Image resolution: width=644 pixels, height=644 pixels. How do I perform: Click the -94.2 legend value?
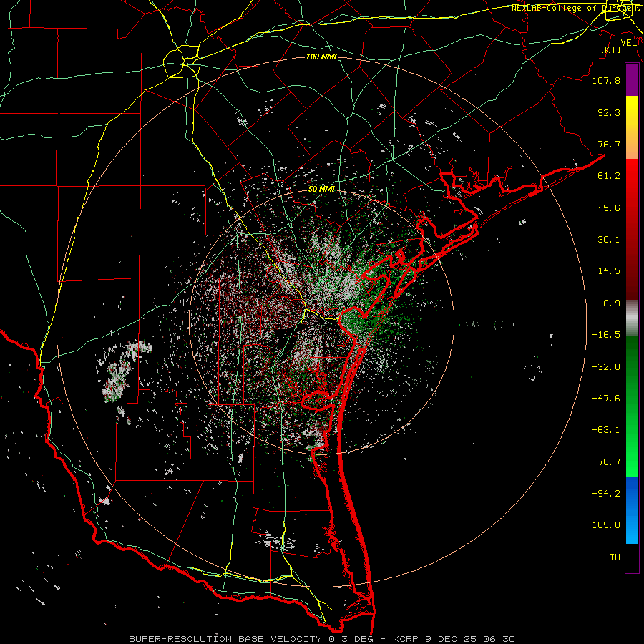tap(606, 494)
